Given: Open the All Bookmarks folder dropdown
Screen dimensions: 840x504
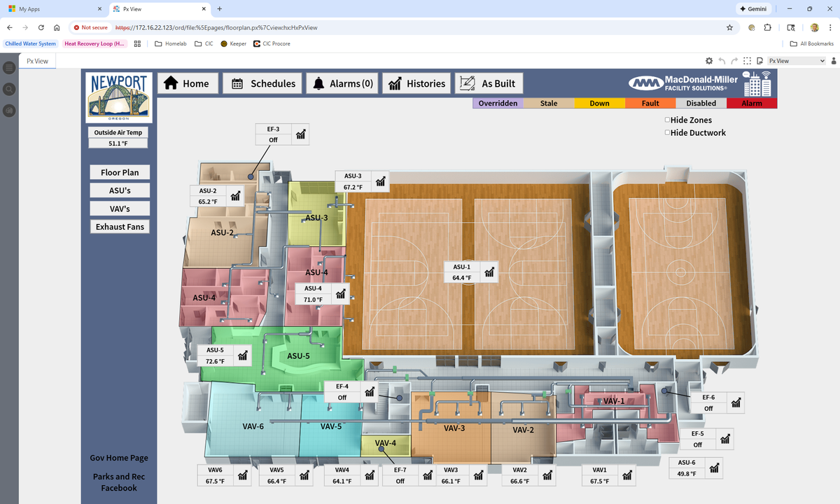Looking at the screenshot, I should point(811,43).
